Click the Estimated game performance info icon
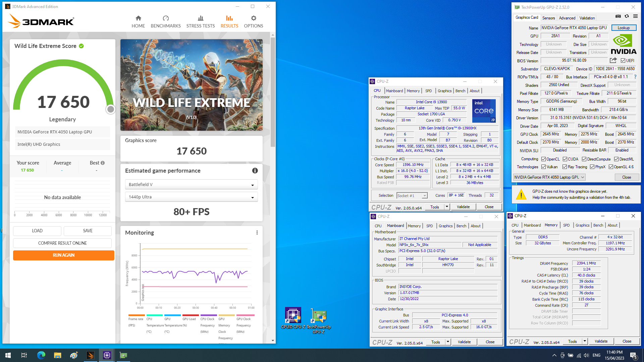 click(255, 171)
